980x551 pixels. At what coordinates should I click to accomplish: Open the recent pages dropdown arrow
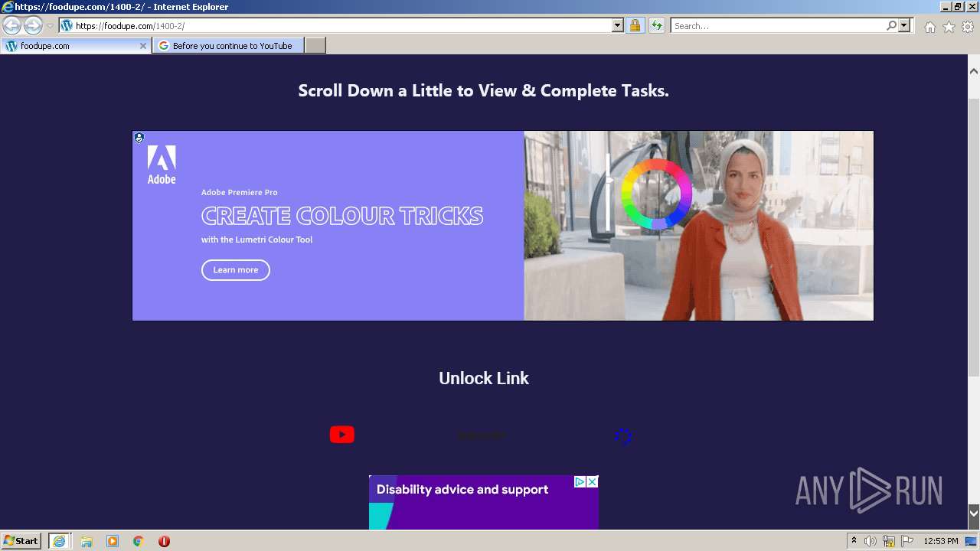point(50,26)
